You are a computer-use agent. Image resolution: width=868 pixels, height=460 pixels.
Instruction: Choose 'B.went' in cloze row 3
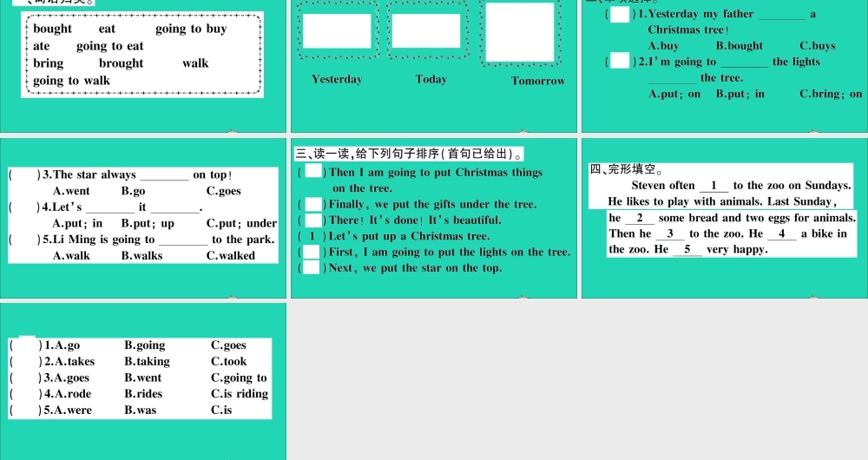[x=143, y=378]
